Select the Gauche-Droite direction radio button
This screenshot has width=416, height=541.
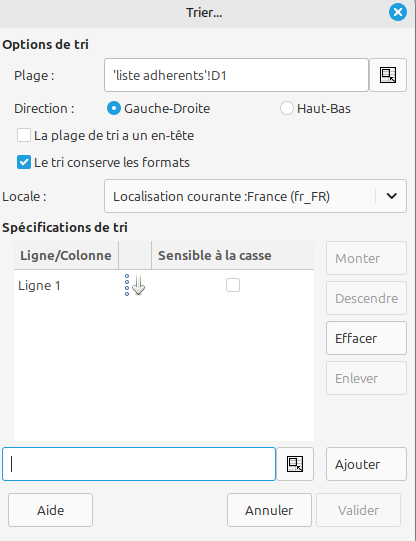point(114,108)
